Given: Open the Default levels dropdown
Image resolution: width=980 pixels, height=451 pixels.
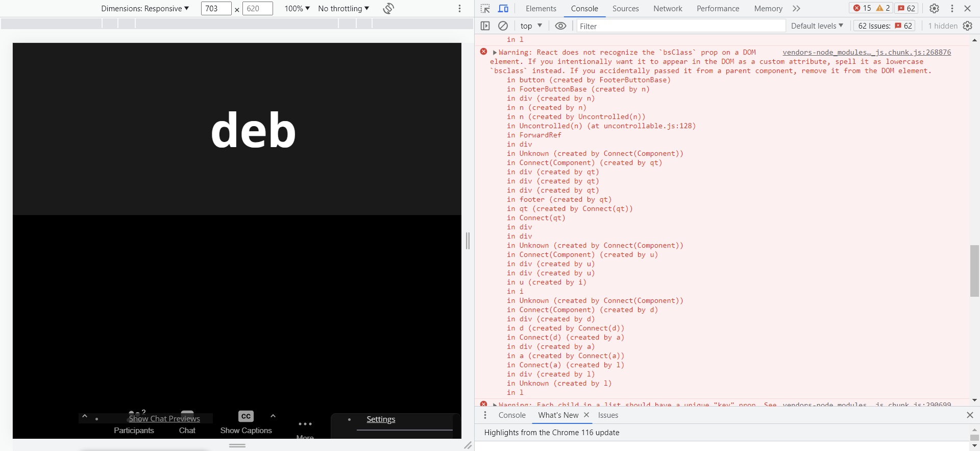Looking at the screenshot, I should 817,26.
